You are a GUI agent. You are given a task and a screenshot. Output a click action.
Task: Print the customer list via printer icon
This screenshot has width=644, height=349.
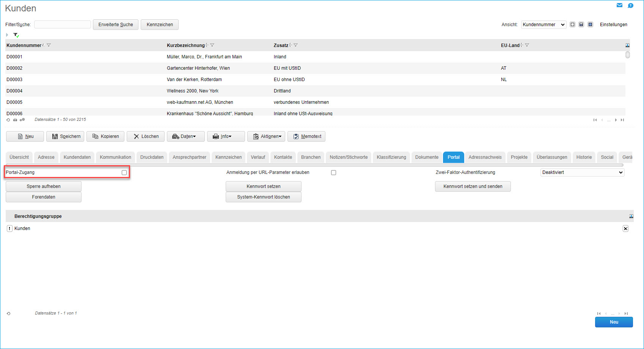15,120
